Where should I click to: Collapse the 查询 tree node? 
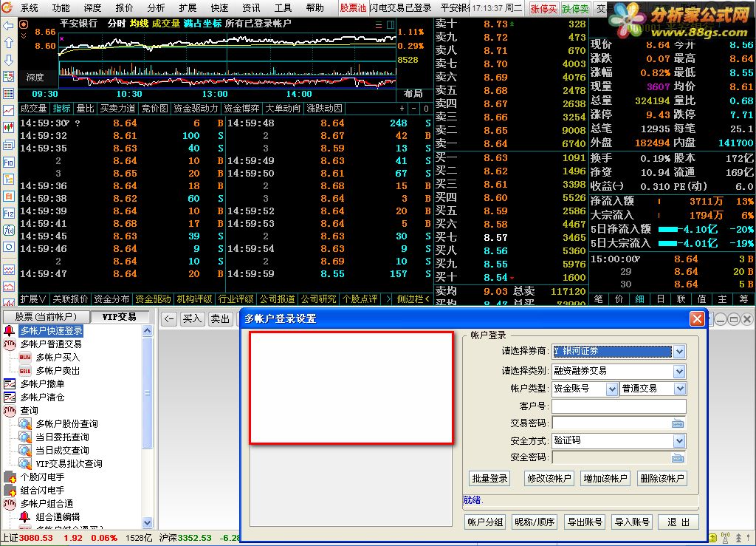click(10, 411)
